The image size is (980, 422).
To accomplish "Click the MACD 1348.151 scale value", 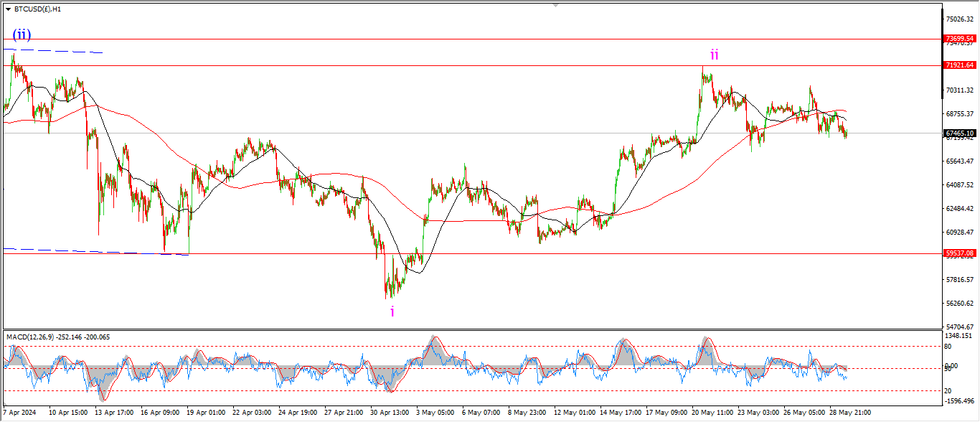I will click(x=959, y=335).
